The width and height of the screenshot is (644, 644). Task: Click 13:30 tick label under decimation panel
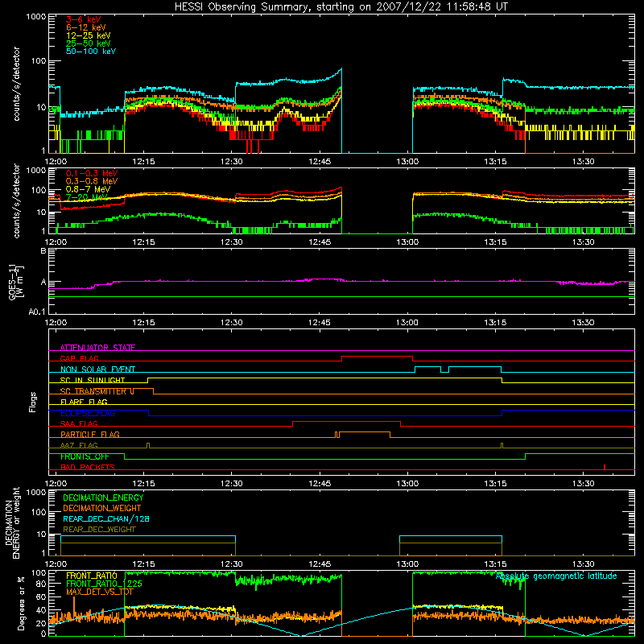(x=583, y=564)
